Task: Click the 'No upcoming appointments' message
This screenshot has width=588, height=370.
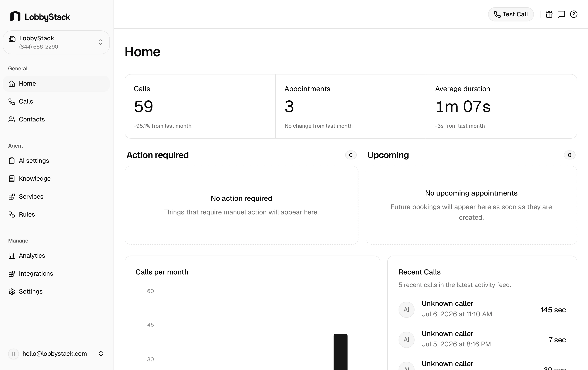Action: (471, 193)
